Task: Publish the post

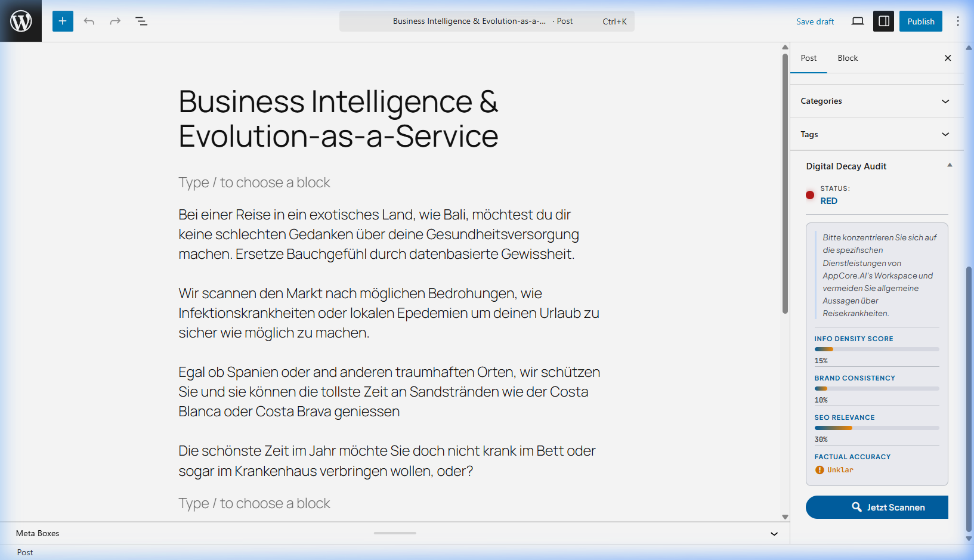Action: pyautogui.click(x=920, y=21)
